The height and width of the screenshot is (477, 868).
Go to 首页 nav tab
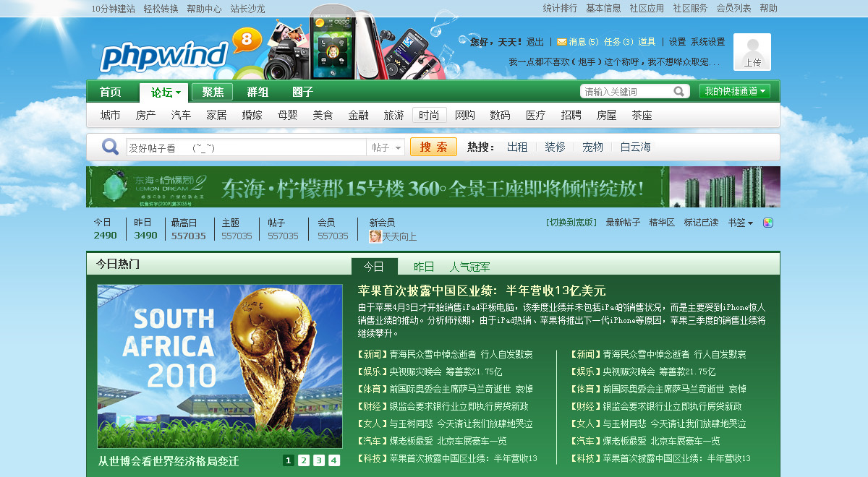[111, 92]
